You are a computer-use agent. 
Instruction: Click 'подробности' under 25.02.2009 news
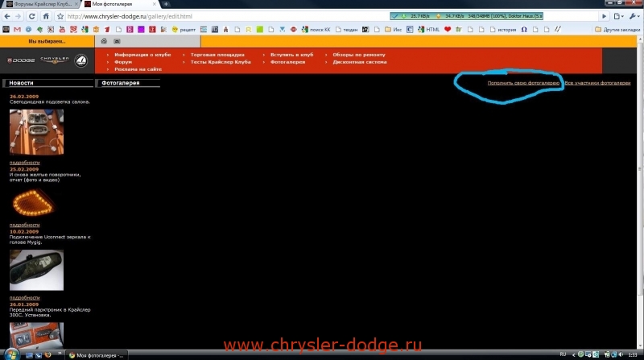point(25,226)
